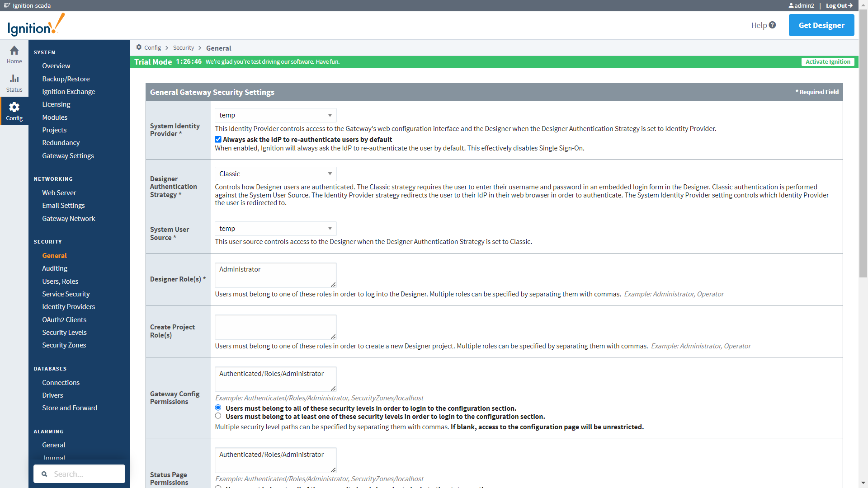The image size is (868, 488).
Task: Open Security Zones in the sidebar
Action: click(x=64, y=345)
